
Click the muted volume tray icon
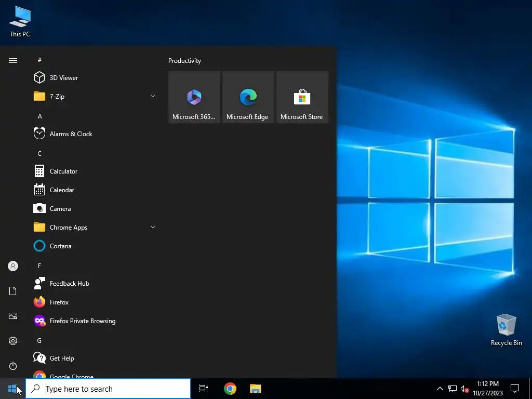click(x=464, y=389)
